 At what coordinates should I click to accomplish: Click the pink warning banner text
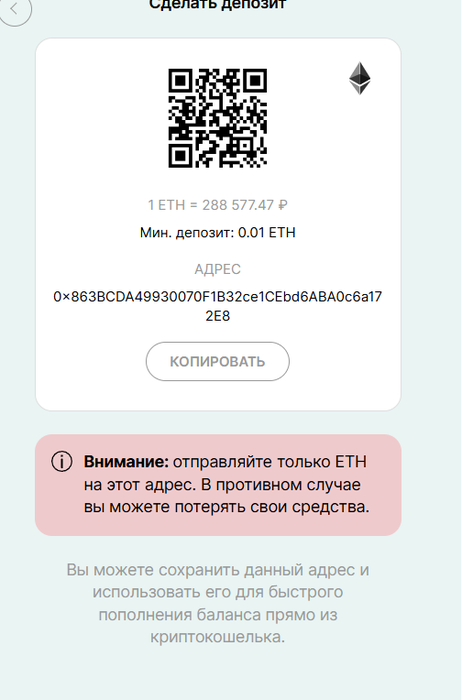(227, 484)
